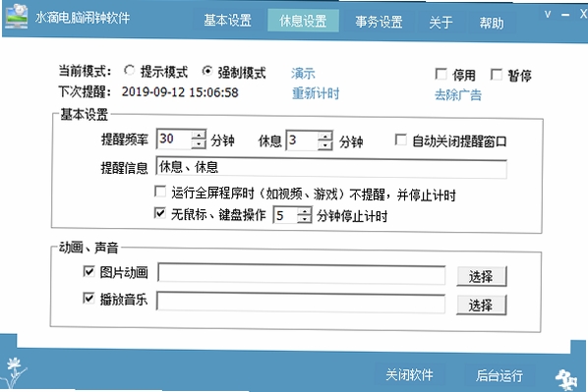Click 选择 button for 图片动画
This screenshot has width=588, height=392.
pos(482,277)
